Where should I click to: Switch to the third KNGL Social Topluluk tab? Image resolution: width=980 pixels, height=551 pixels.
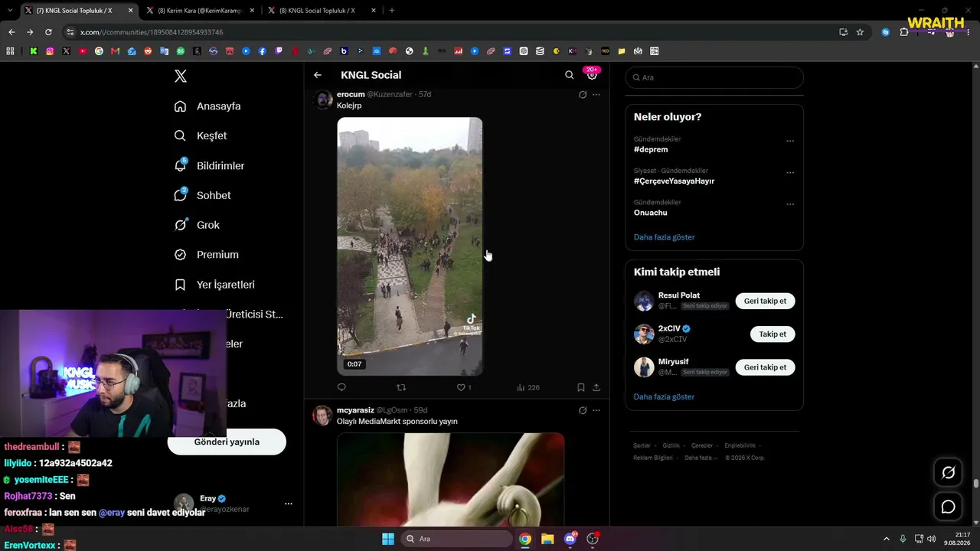[321, 11]
